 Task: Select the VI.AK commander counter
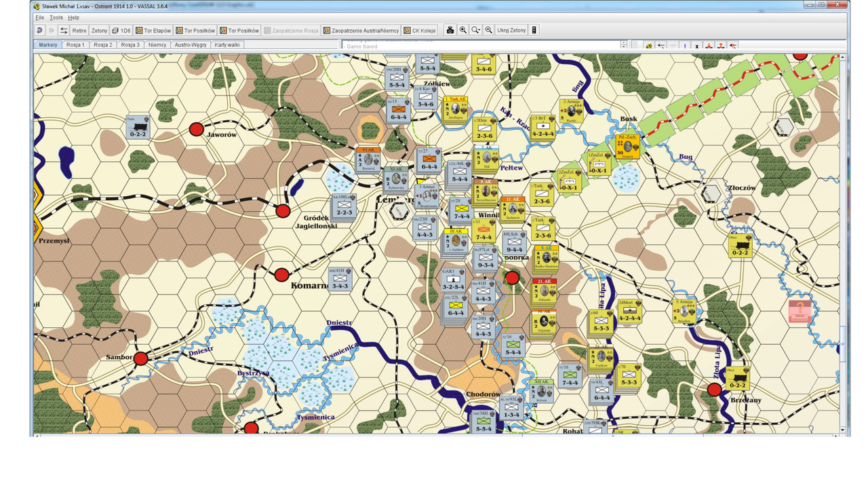368,159
